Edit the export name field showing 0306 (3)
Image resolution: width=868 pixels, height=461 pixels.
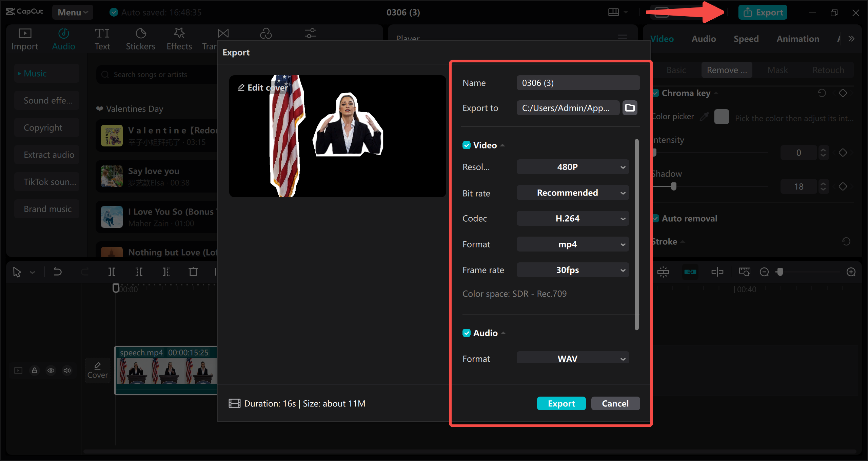point(578,82)
